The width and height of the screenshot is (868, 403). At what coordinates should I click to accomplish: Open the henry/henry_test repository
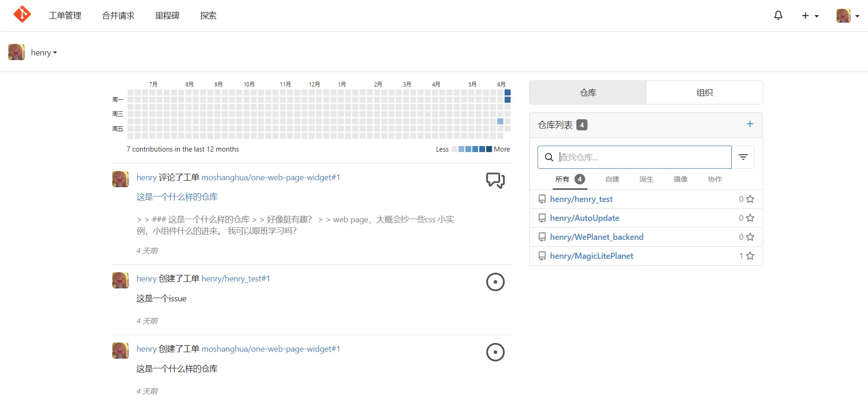click(x=581, y=199)
